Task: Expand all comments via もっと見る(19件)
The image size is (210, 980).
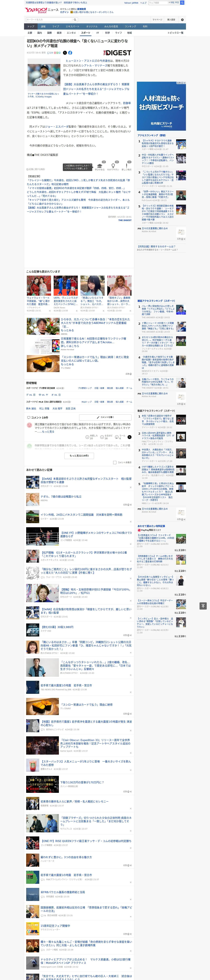Action: point(79,456)
